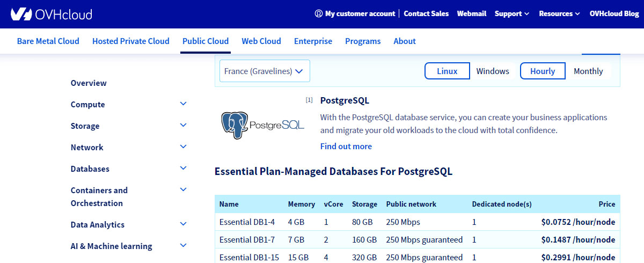This screenshot has height=263, width=644.
Task: Click the Essential DB1-7 row name
Action: [247, 239]
